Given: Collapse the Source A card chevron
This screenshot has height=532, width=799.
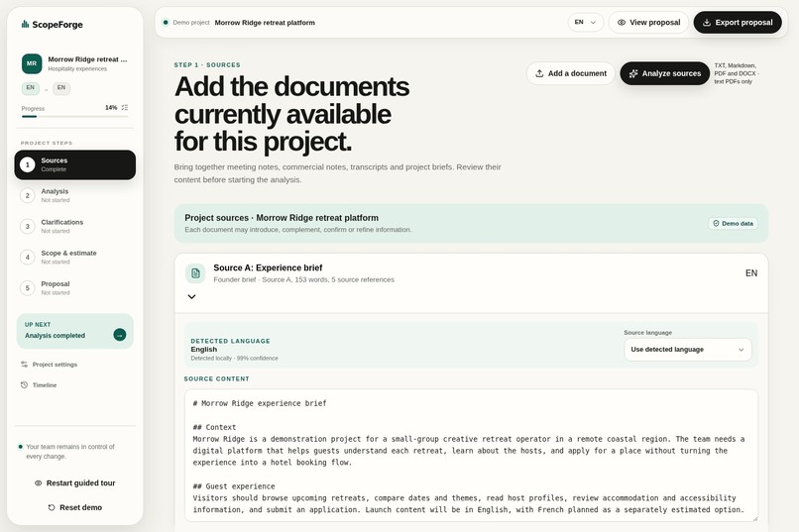Looking at the screenshot, I should pyautogui.click(x=191, y=297).
